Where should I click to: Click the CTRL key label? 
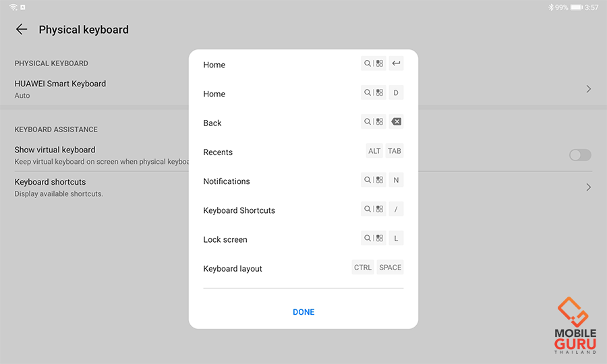pyautogui.click(x=363, y=268)
